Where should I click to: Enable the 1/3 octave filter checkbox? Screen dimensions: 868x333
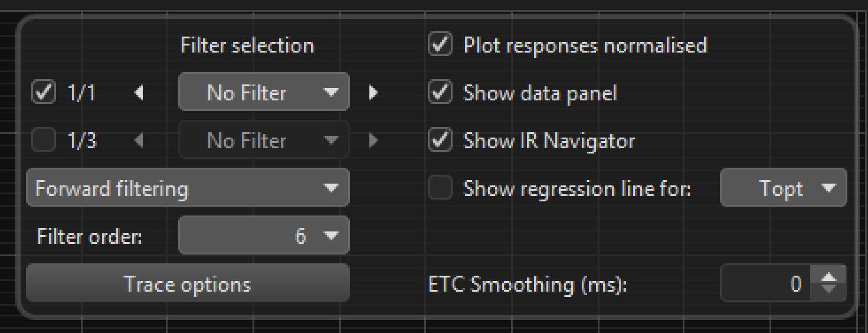coord(43,141)
